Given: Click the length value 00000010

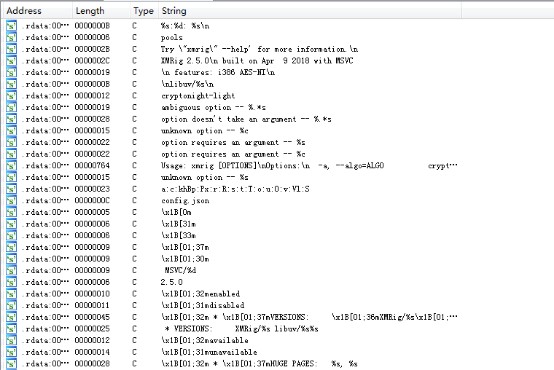Looking at the screenshot, I should click(92, 294).
